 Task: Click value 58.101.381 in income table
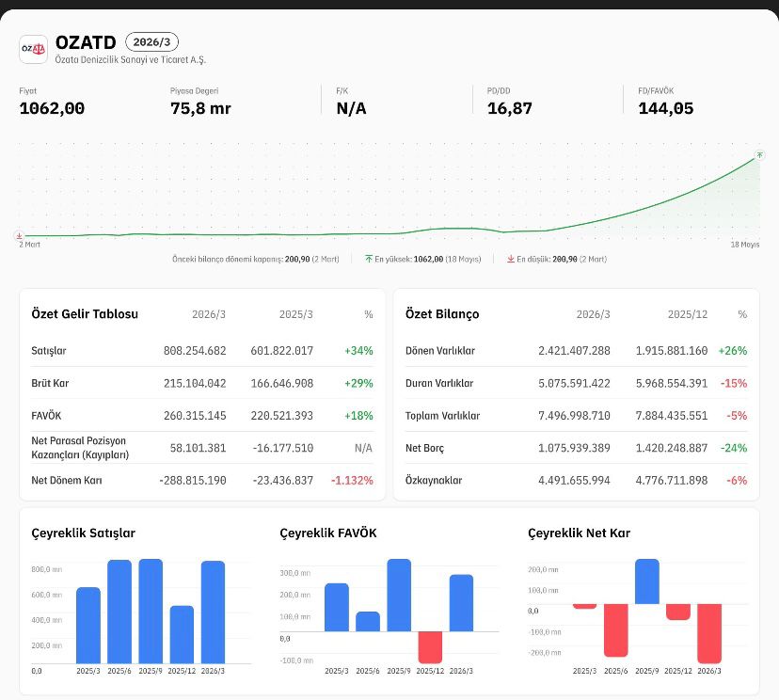pos(198,448)
